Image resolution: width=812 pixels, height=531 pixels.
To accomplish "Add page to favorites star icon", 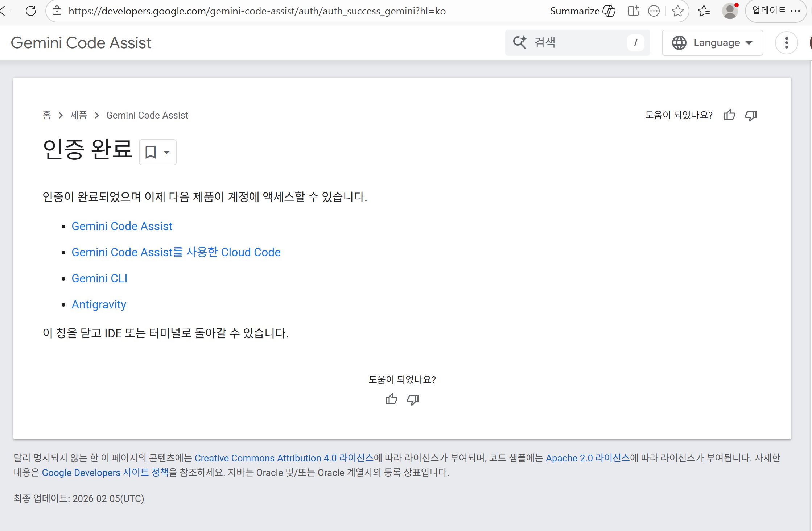I will pos(677,11).
